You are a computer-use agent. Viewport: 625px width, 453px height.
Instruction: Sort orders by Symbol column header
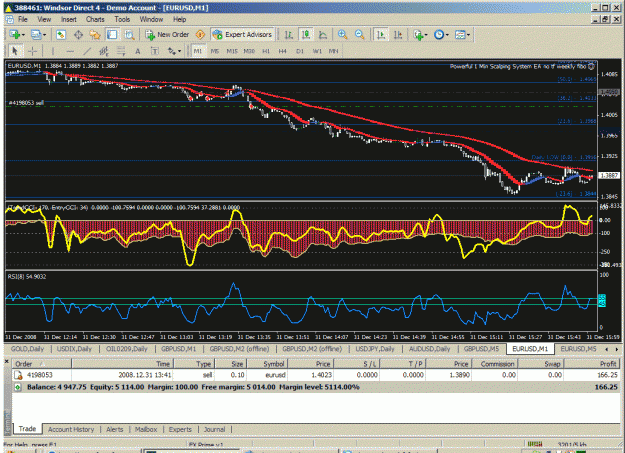267,364
